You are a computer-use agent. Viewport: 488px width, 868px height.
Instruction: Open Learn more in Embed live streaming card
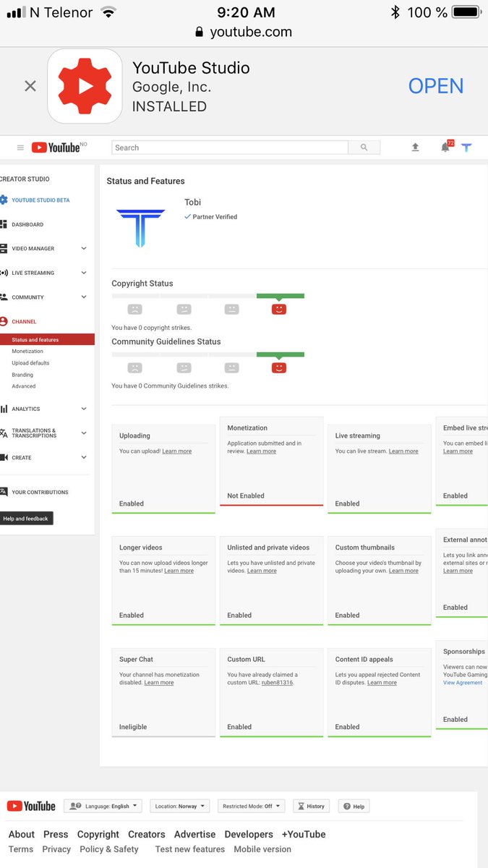458,451
